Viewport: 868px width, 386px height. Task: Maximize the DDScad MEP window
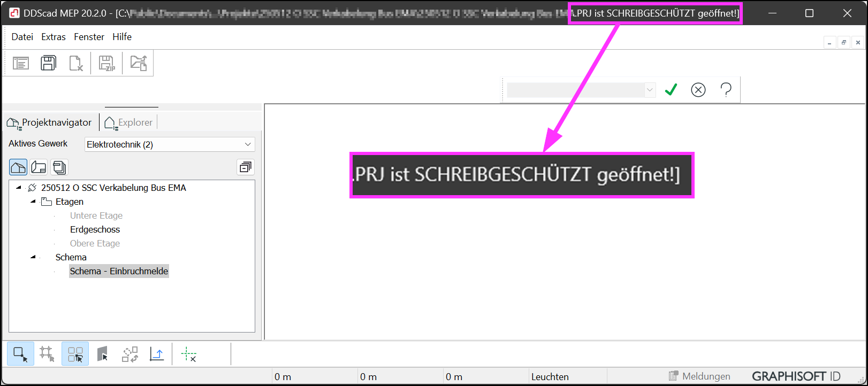(x=809, y=13)
